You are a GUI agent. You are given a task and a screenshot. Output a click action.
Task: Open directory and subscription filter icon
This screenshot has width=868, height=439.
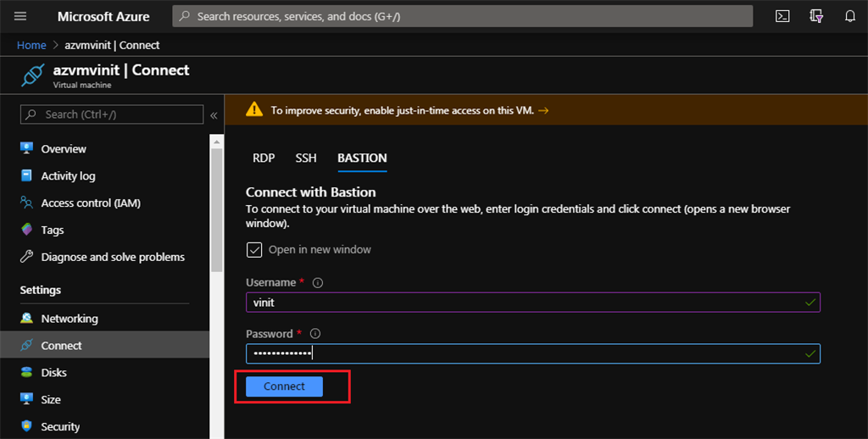pyautogui.click(x=816, y=16)
